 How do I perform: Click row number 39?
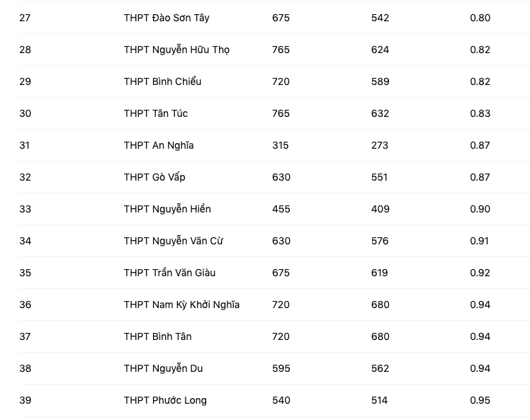(26, 400)
